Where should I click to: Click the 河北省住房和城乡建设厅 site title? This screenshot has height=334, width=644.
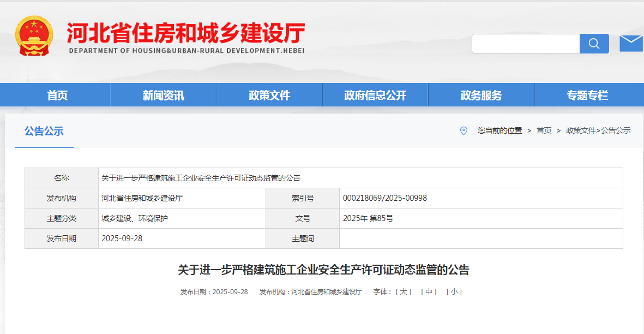tap(185, 33)
